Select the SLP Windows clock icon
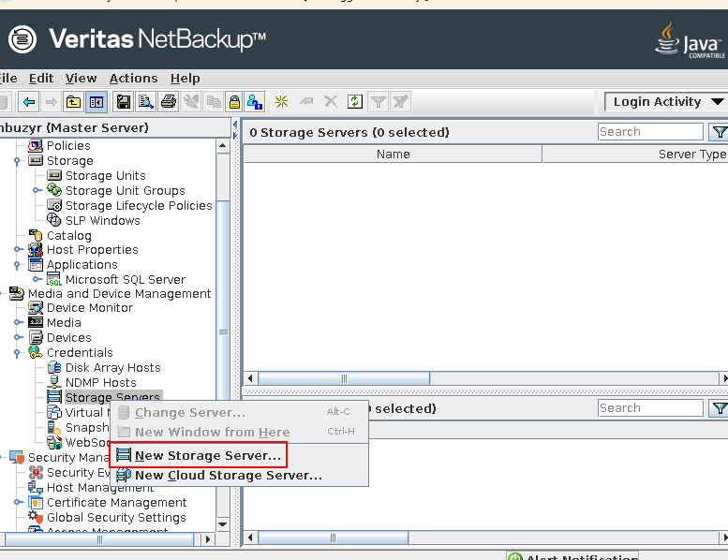728x560 pixels. point(54,220)
